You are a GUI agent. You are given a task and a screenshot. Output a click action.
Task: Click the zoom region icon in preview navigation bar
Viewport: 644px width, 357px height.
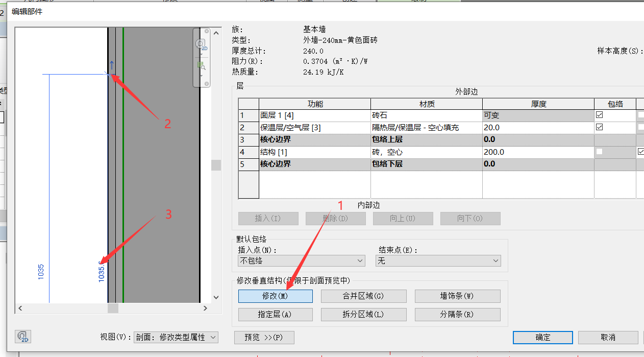tap(201, 66)
